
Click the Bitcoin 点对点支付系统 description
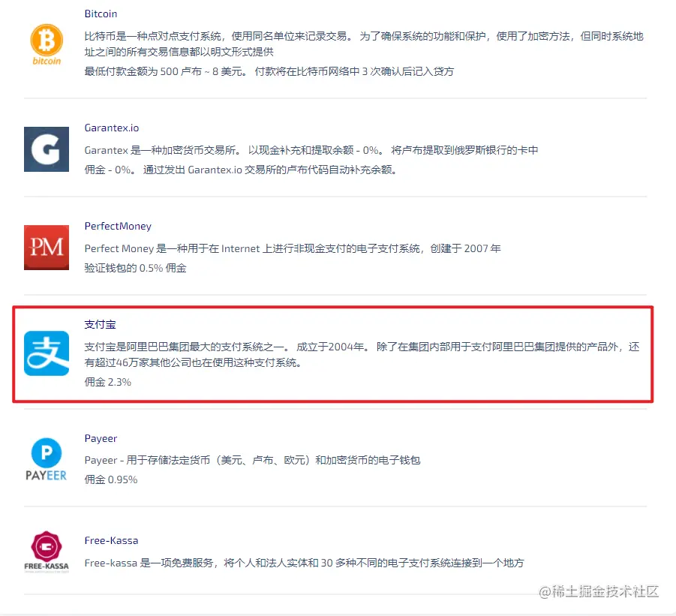click(x=364, y=44)
